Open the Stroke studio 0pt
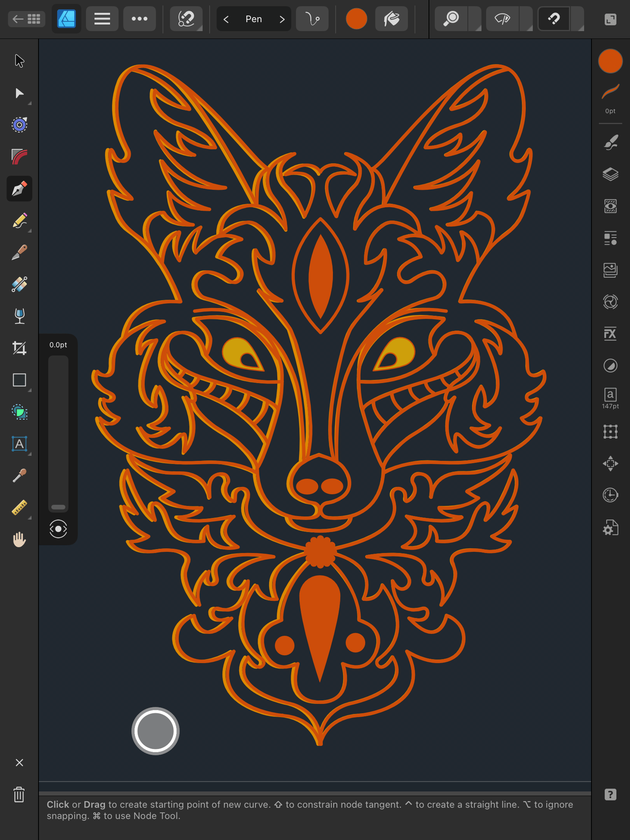Image resolution: width=630 pixels, height=840 pixels. tap(610, 99)
